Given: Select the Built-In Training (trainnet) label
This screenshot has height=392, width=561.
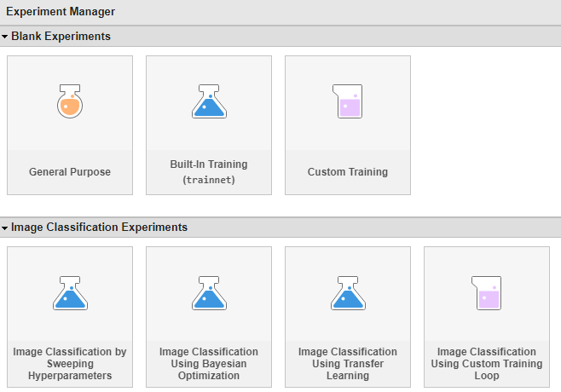Looking at the screenshot, I should pyautogui.click(x=209, y=172).
